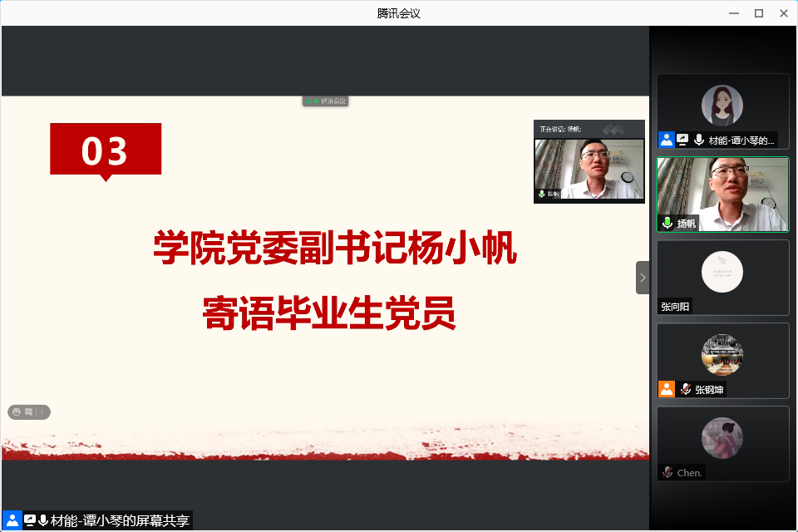The width and height of the screenshot is (798, 532).
Task: Click Chen. participant avatar
Action: click(x=722, y=438)
